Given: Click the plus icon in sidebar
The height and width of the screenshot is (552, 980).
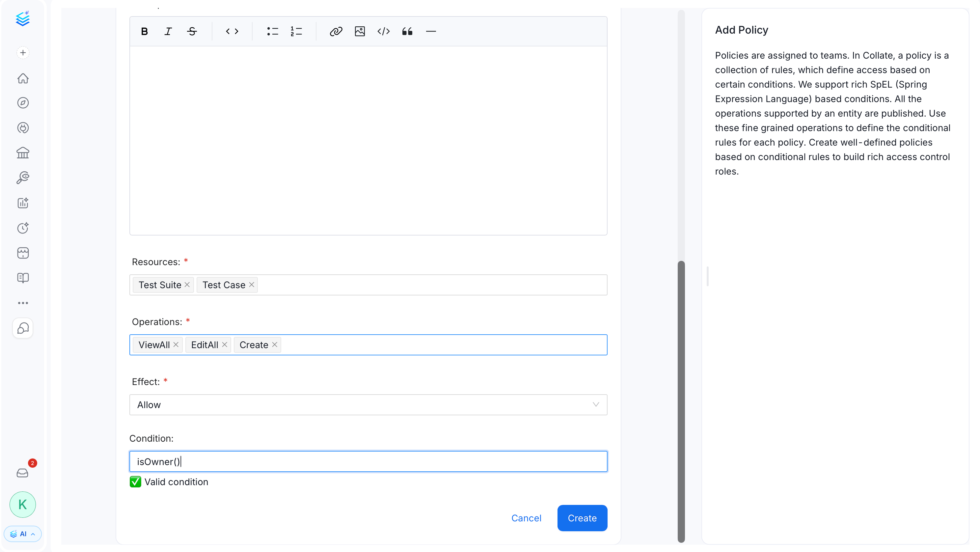Looking at the screenshot, I should [23, 53].
